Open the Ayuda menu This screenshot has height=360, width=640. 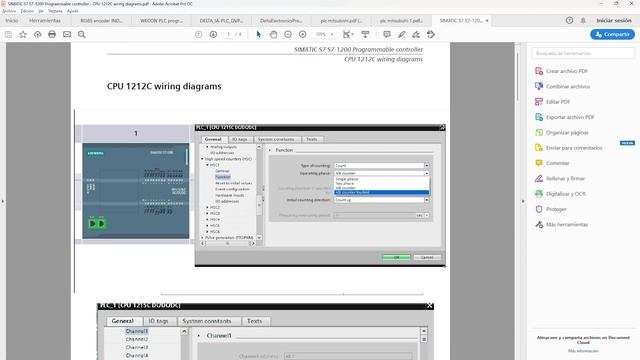(73, 11)
